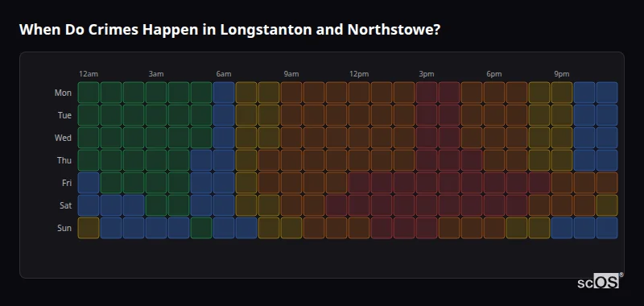Select the Wednesday 3pm heatmap cell
The image size is (644, 306).
[x=427, y=138]
